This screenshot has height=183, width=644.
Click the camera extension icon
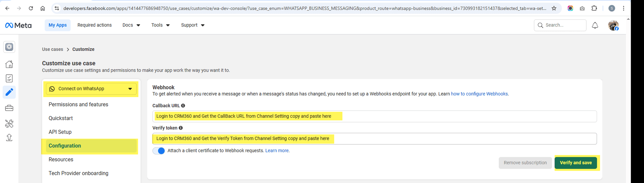click(x=582, y=8)
